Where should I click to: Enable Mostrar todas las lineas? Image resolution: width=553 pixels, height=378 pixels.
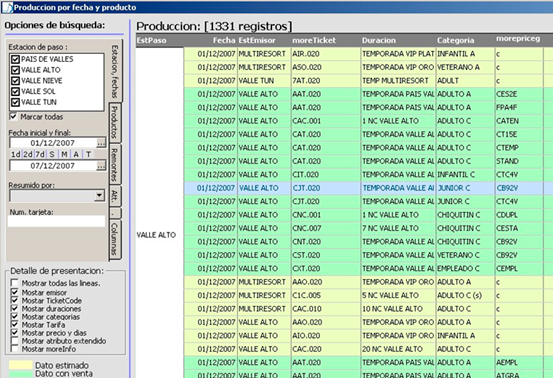click(14, 283)
